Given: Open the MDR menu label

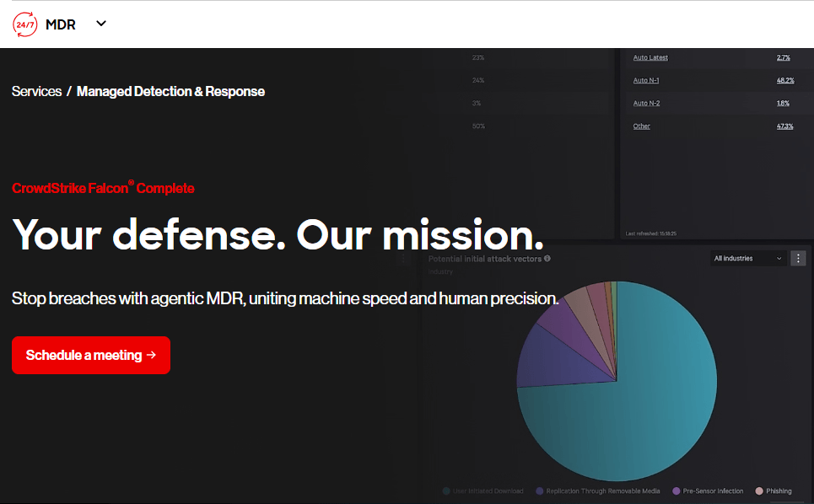Looking at the screenshot, I should (61, 24).
